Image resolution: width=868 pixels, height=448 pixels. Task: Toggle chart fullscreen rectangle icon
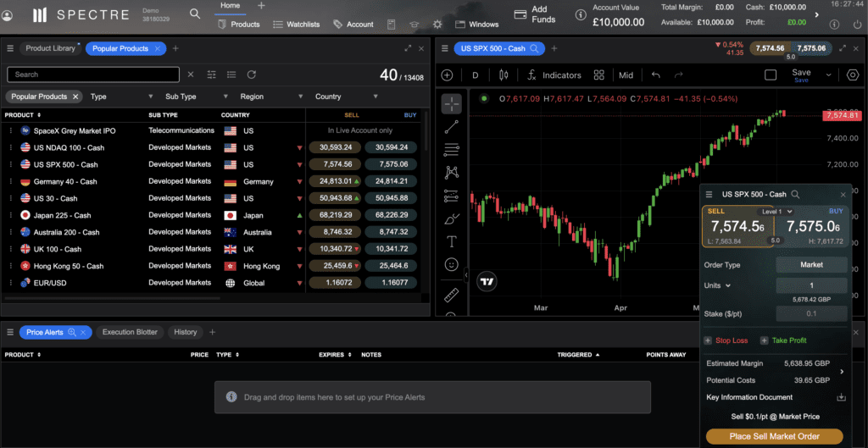[771, 75]
